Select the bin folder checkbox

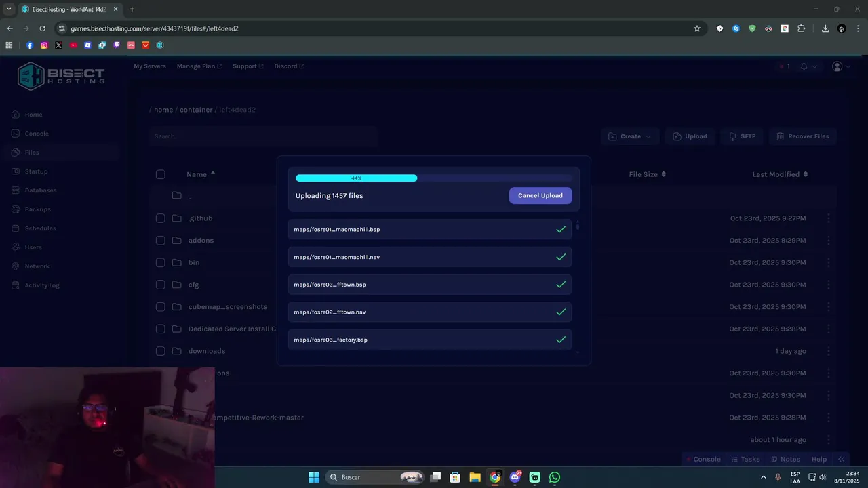(160, 262)
